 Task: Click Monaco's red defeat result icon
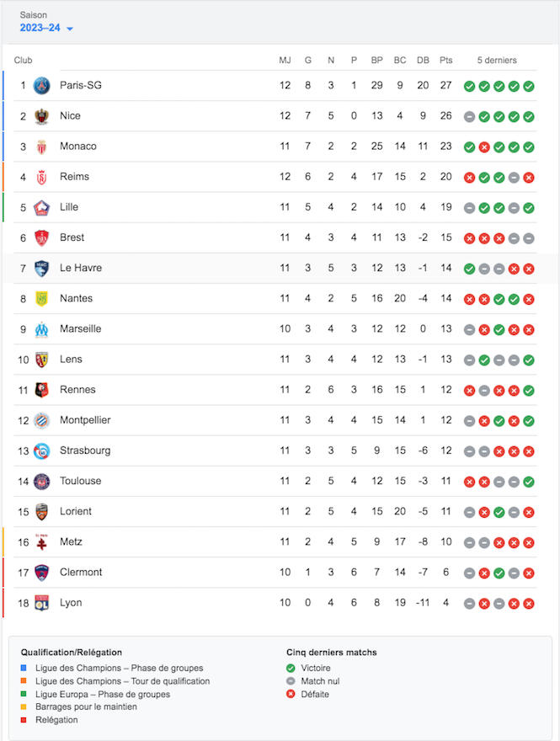click(484, 147)
